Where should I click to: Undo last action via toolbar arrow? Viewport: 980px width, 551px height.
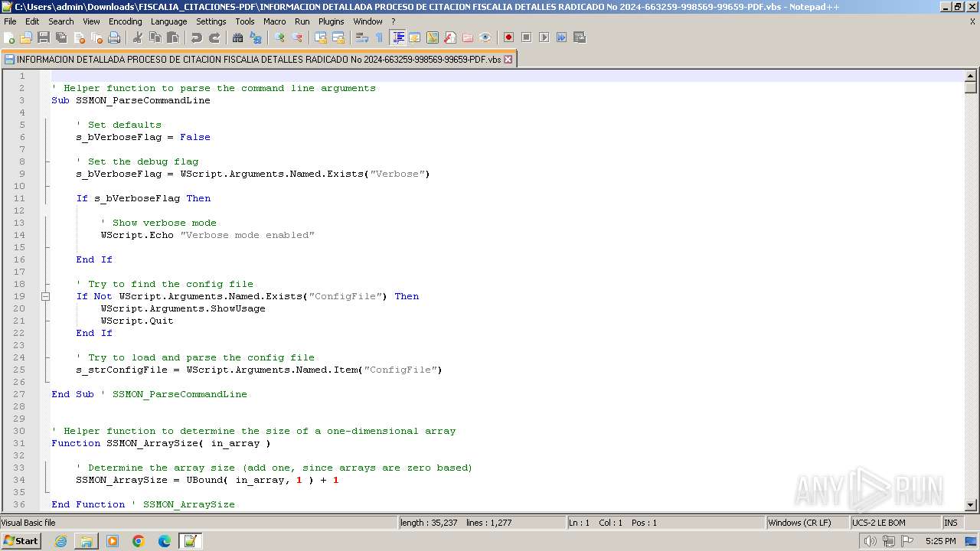tap(197, 37)
